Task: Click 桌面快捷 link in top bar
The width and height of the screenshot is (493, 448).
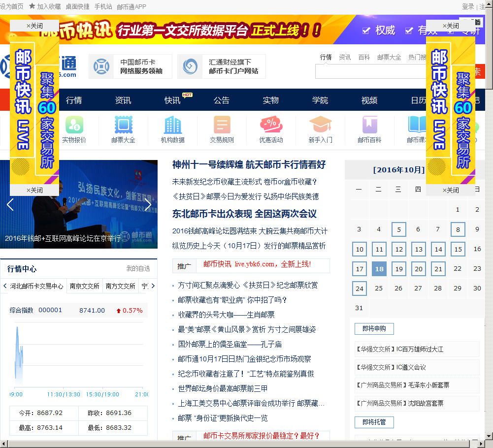Action: tap(77, 6)
